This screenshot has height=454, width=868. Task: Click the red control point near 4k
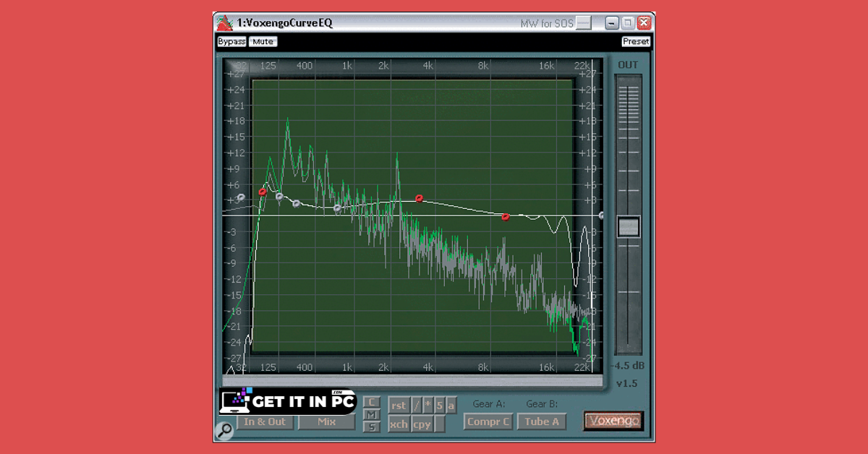[x=419, y=199]
